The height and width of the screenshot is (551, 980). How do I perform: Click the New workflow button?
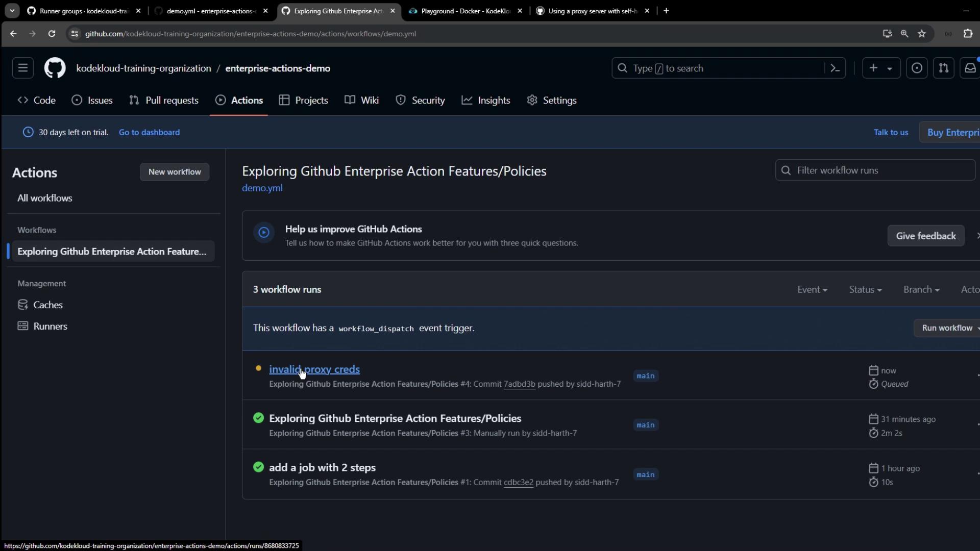[x=175, y=172]
